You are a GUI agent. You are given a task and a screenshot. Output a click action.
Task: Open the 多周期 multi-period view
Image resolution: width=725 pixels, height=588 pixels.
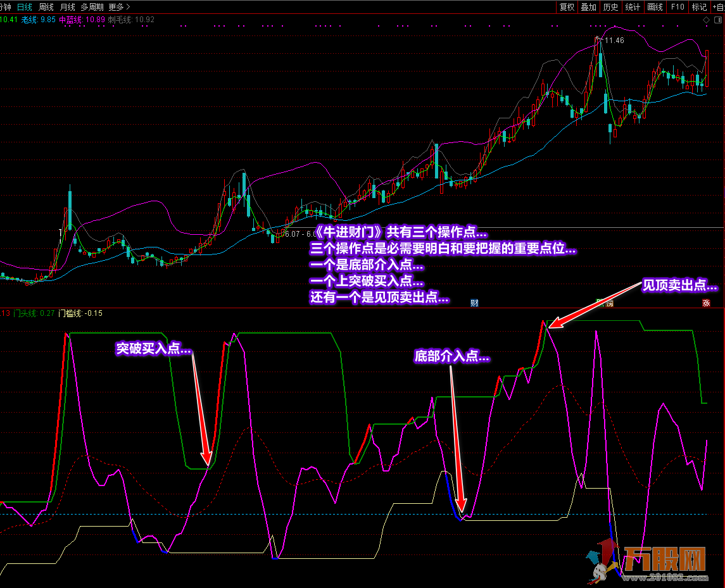[92, 7]
